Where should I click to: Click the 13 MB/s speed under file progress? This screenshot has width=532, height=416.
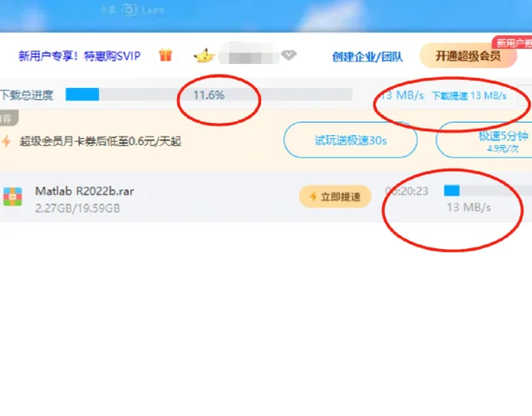(x=469, y=207)
